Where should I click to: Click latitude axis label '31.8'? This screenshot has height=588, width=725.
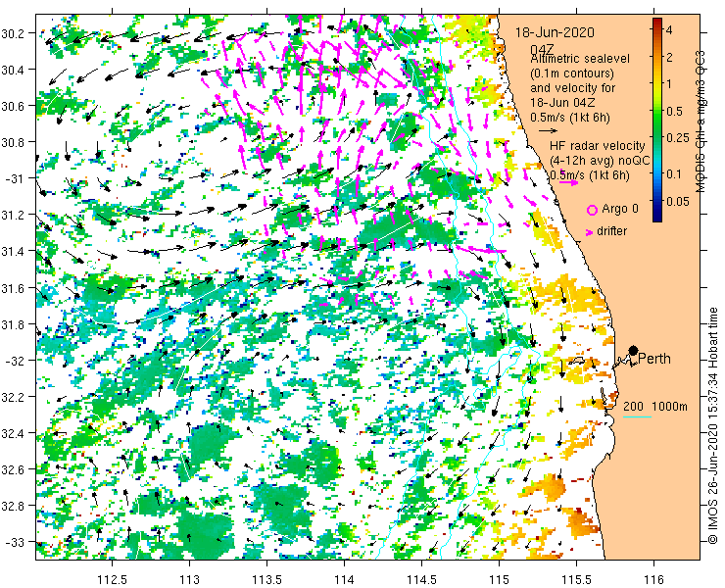click(x=12, y=324)
